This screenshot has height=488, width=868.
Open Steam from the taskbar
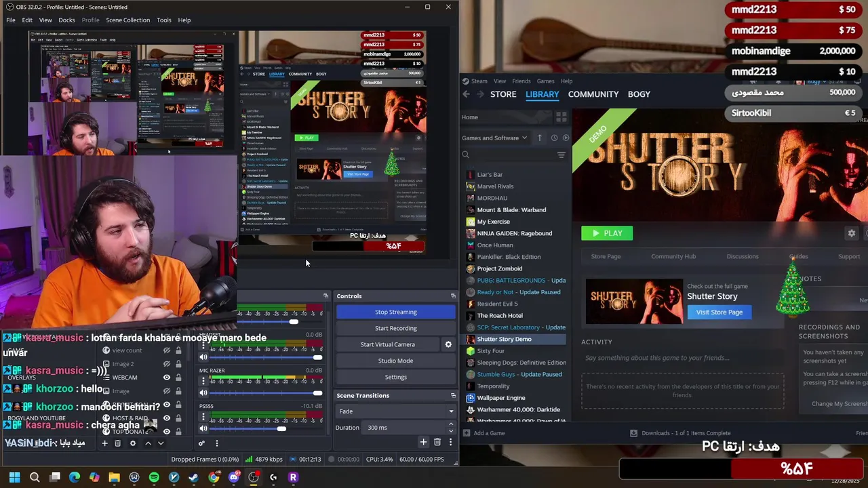(194, 477)
